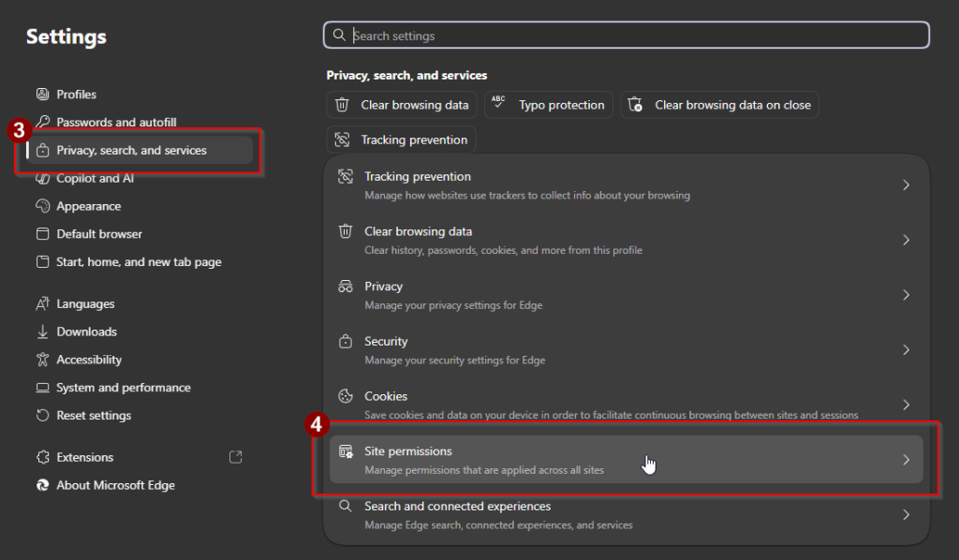Open the Cookies settings row
This screenshot has height=560, width=959.
pyautogui.click(x=627, y=405)
